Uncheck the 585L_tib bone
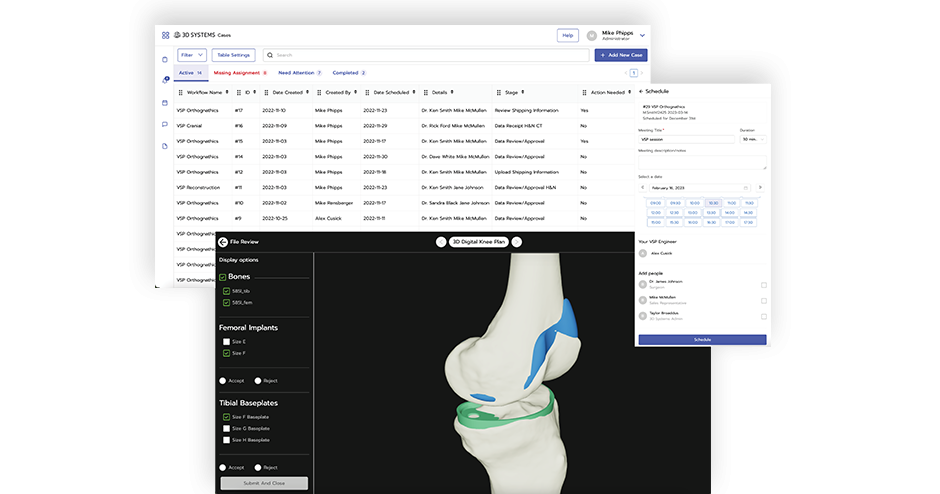This screenshot has height=494, width=940. (x=227, y=291)
